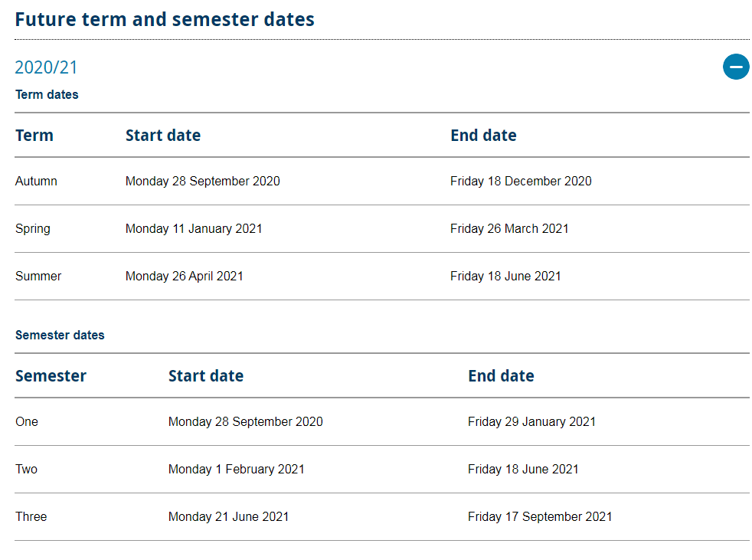Click the 2020/21 accordion heading
Viewport: 752px width, 560px height.
pos(46,67)
